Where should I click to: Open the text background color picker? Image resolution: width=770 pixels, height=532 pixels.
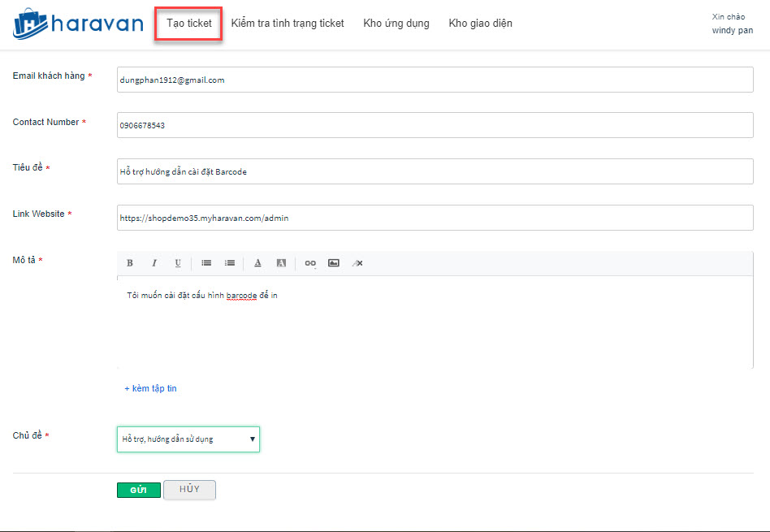(x=281, y=263)
